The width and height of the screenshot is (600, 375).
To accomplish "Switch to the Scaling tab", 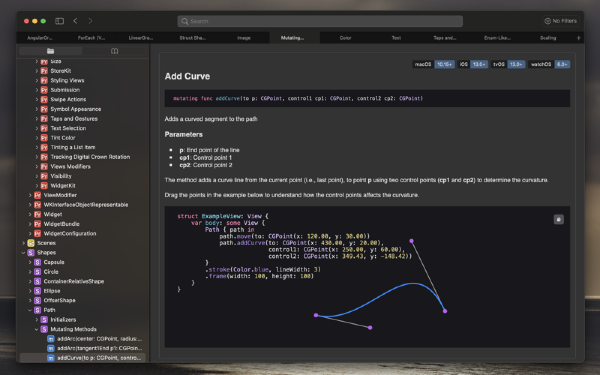I will point(548,38).
